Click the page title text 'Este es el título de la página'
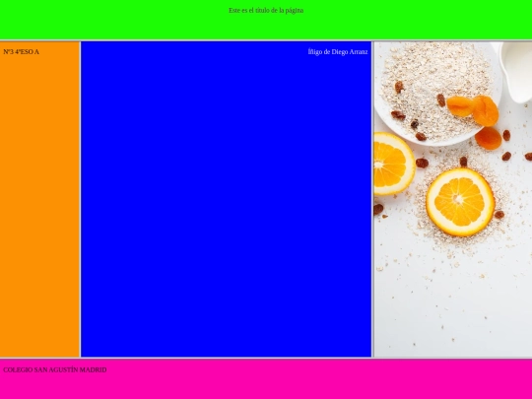 point(266,11)
